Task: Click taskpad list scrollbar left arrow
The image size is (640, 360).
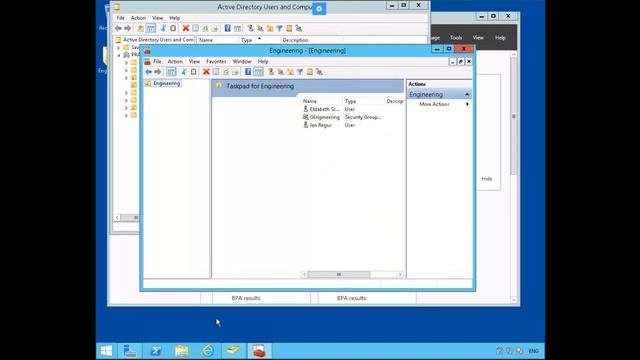Action: tap(304, 274)
